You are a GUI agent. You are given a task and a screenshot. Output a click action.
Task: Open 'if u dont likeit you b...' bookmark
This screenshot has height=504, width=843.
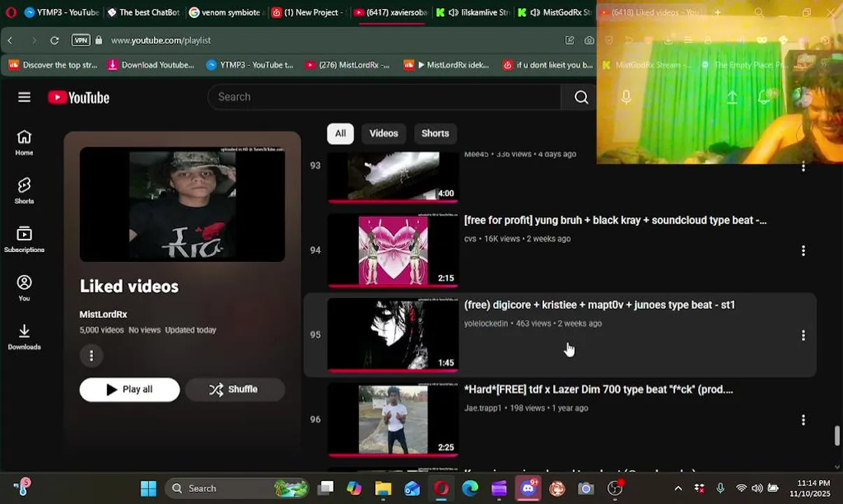pyautogui.click(x=548, y=65)
